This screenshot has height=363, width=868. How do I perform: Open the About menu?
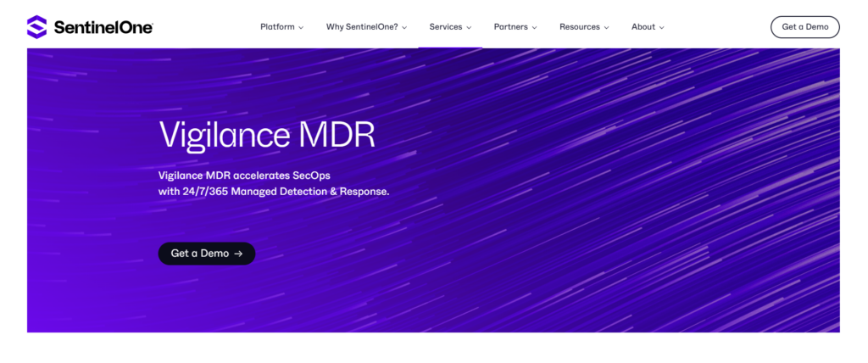pos(643,27)
